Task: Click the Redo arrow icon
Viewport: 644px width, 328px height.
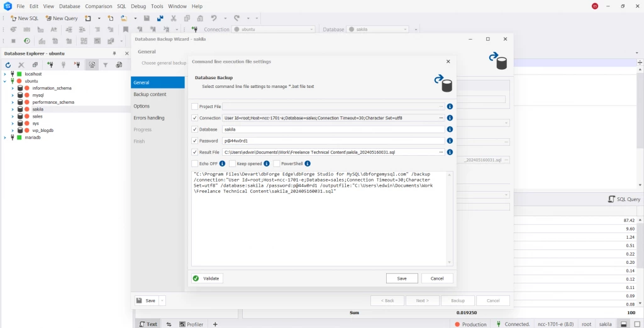Action: [236, 18]
